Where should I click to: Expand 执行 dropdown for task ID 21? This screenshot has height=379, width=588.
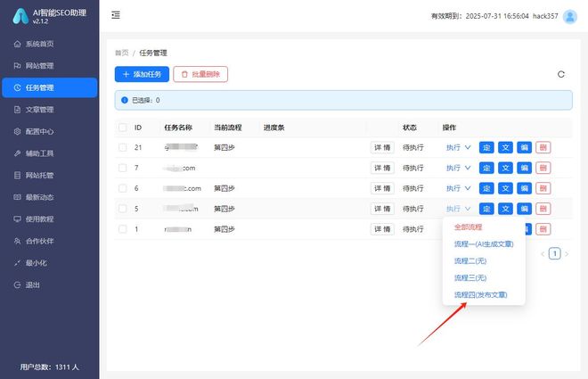coord(458,147)
